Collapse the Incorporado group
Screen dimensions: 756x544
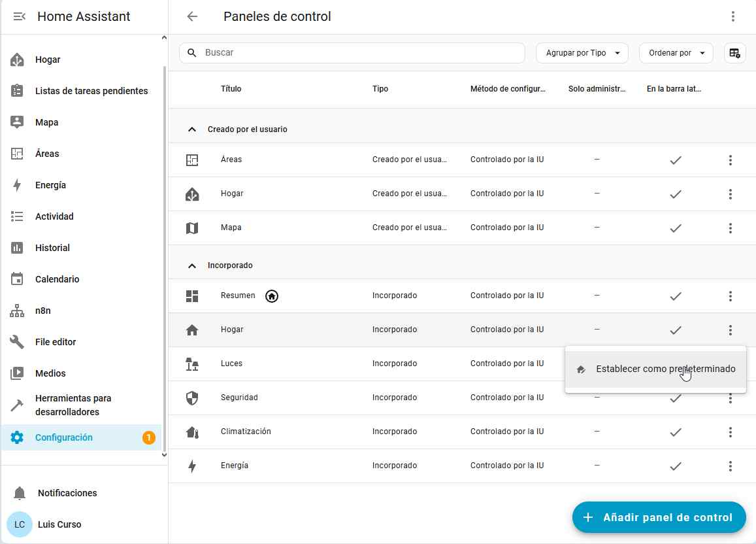pos(192,265)
